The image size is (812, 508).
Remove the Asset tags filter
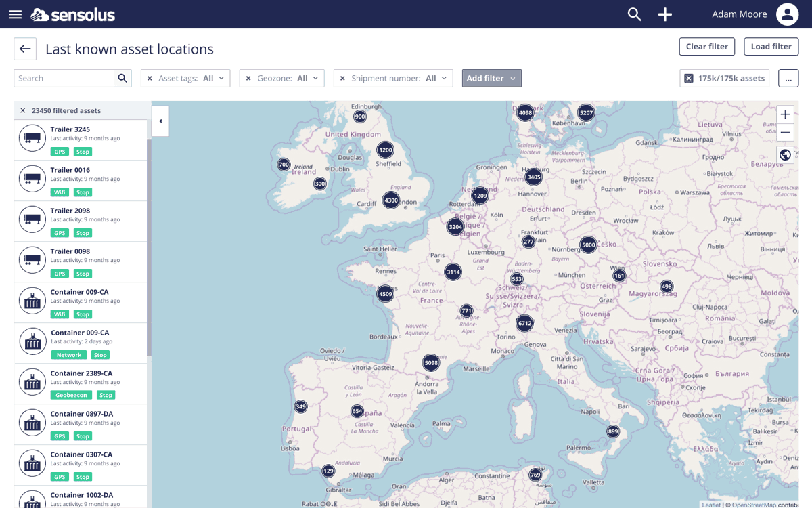tap(150, 79)
